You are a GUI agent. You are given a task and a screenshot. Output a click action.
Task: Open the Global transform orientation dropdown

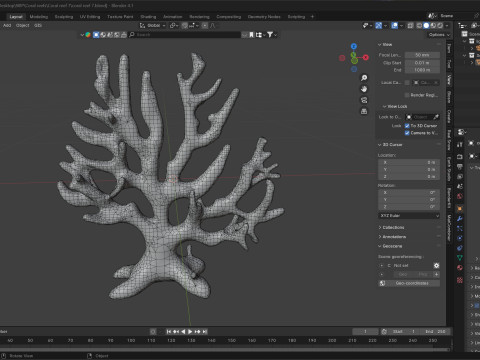pyautogui.click(x=153, y=26)
